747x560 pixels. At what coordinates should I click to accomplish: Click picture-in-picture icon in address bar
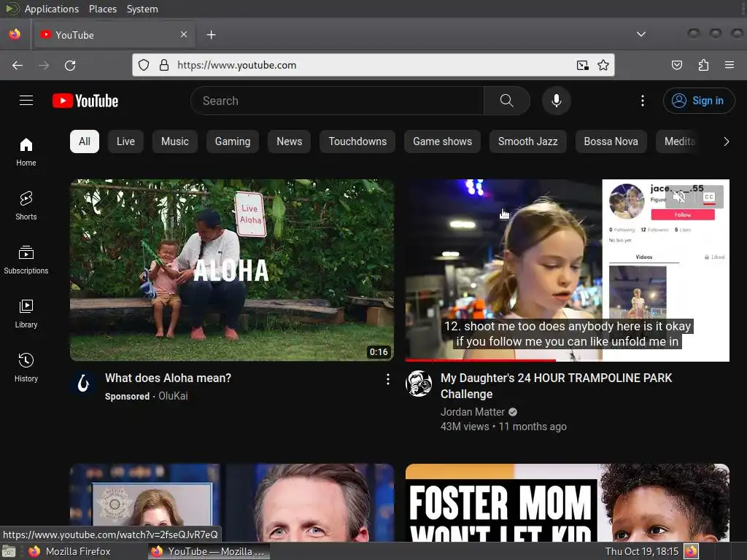(x=582, y=65)
